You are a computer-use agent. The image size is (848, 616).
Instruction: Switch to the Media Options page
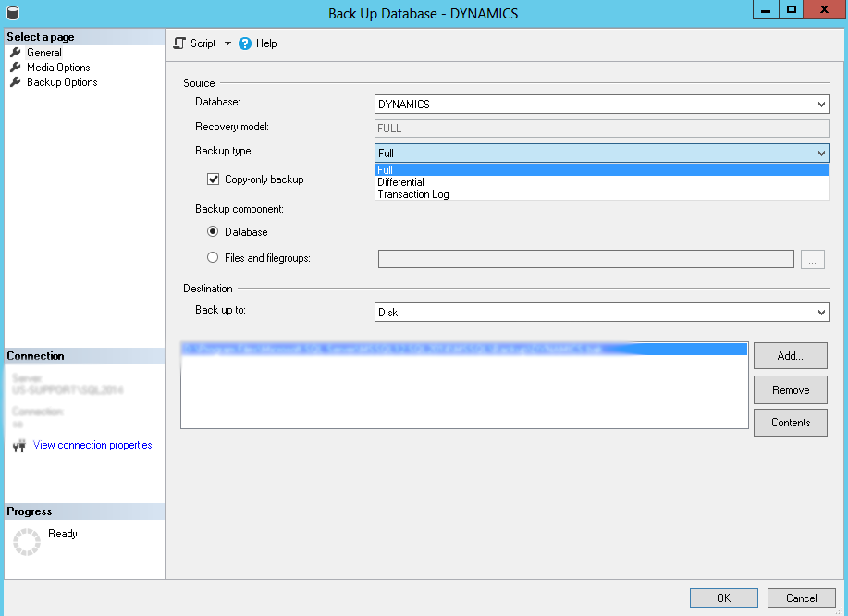58,68
